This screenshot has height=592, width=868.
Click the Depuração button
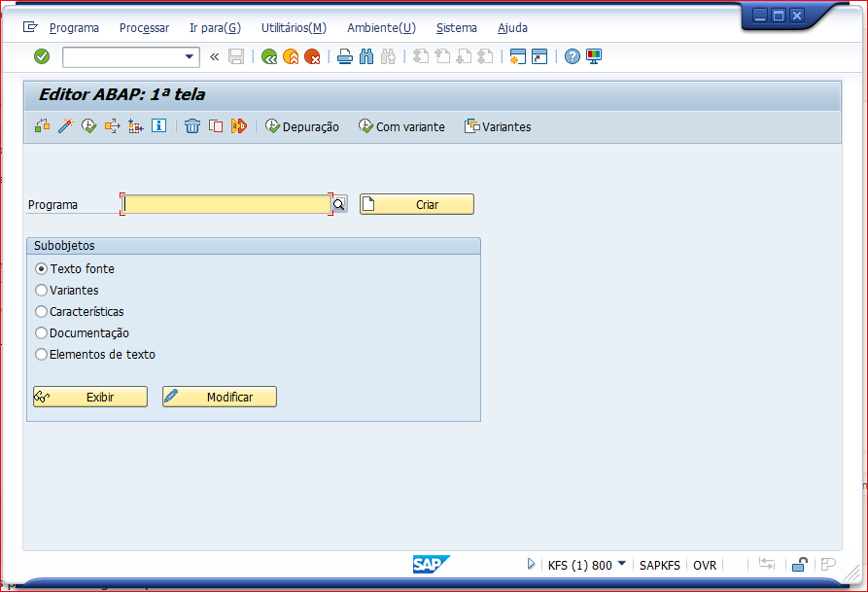(302, 126)
